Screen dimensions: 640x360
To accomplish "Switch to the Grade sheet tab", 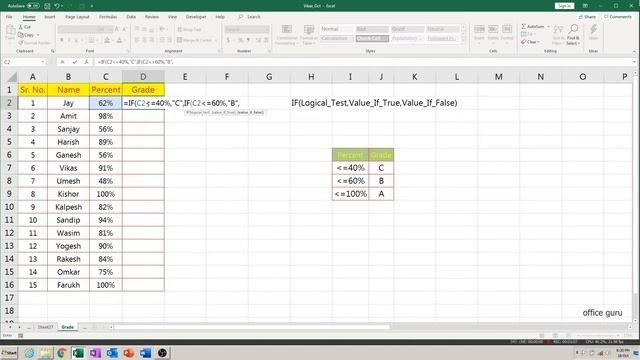I will pos(67,327).
